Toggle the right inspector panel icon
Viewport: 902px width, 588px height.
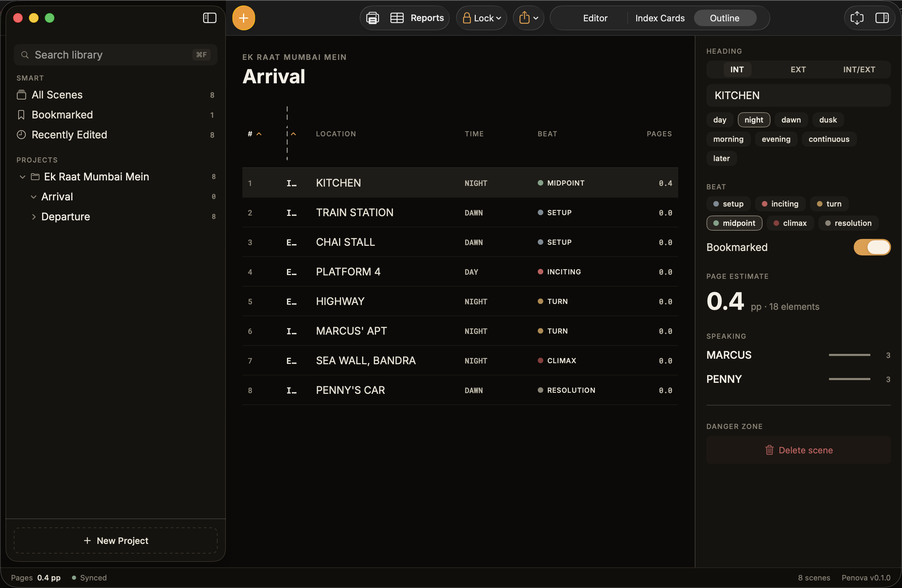click(882, 18)
